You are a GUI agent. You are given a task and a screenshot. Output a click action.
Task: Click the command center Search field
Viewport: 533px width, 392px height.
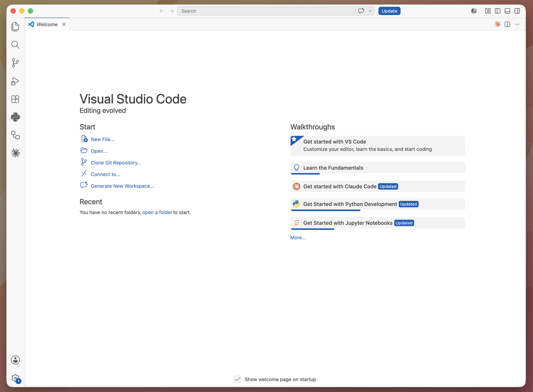pos(266,11)
